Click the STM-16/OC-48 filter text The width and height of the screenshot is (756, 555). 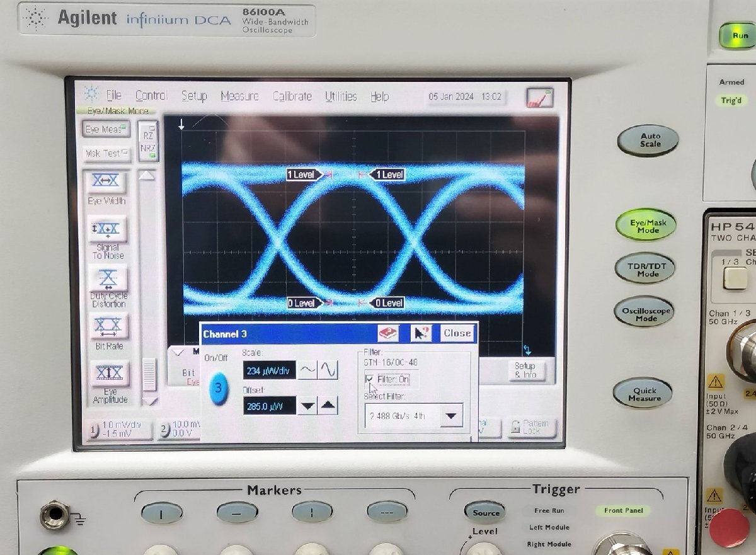click(x=391, y=363)
